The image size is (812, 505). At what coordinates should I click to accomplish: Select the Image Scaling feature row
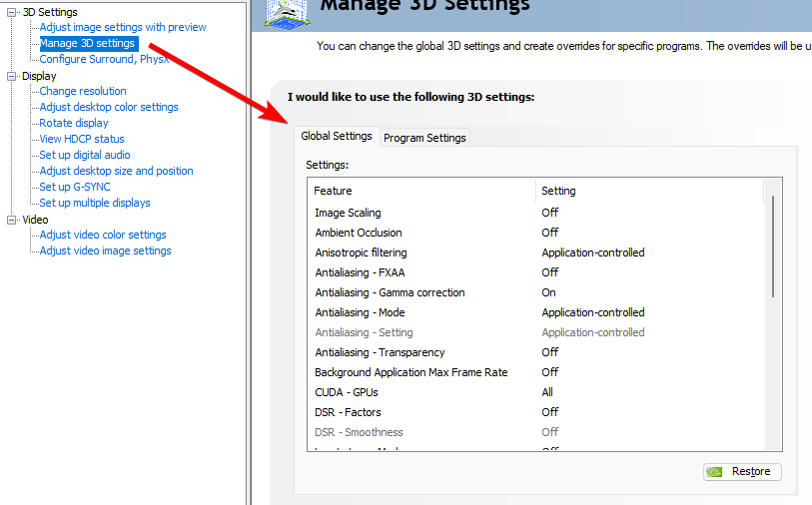(535, 214)
